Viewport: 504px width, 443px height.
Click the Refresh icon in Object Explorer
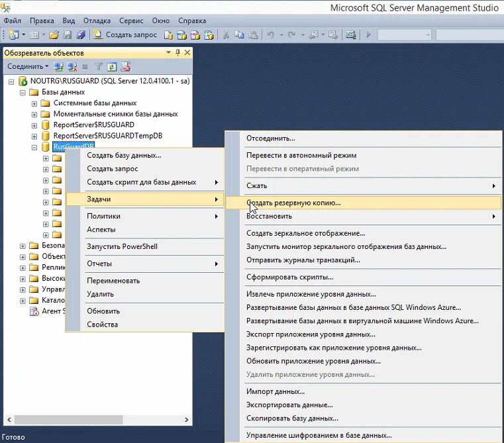[112, 67]
